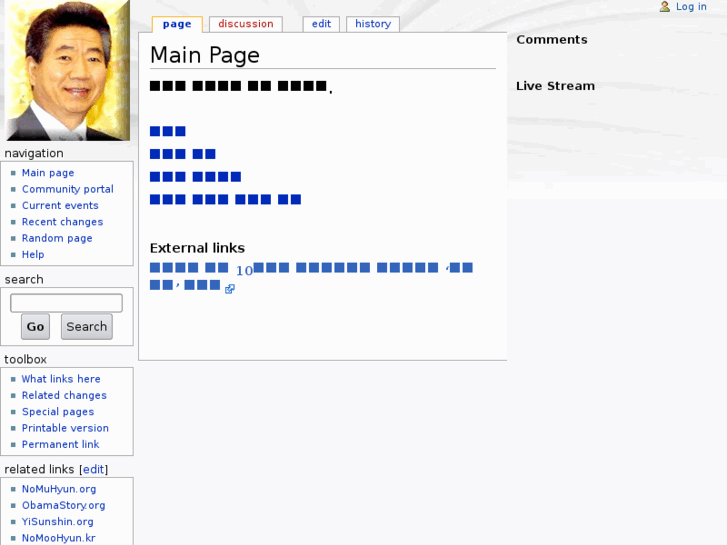
Task: Open Current events link
Action: point(60,205)
